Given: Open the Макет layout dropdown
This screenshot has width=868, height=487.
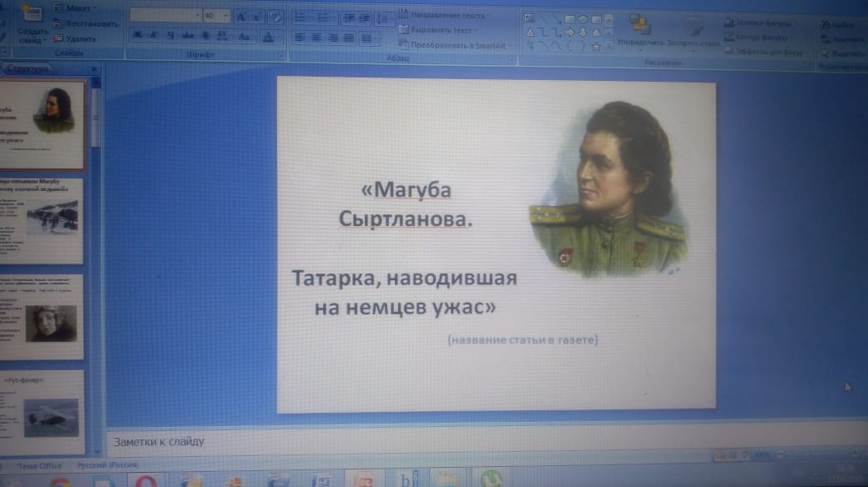Looking at the screenshot, I should click(76, 8).
